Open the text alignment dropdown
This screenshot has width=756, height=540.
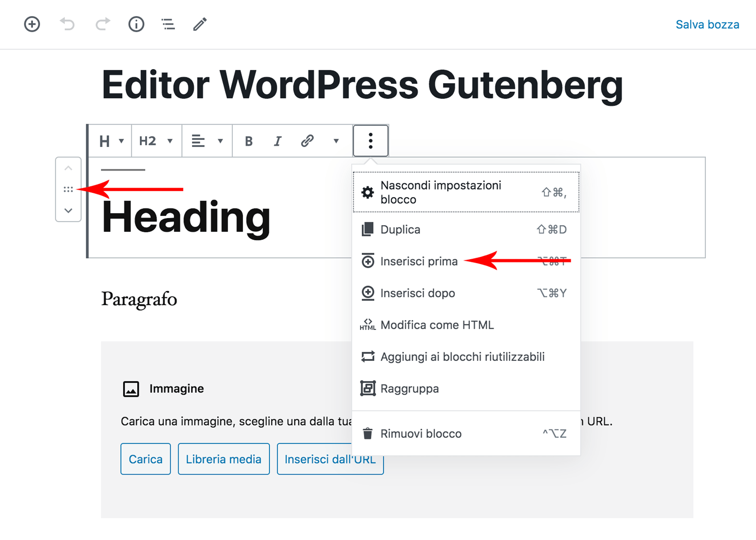pyautogui.click(x=207, y=141)
